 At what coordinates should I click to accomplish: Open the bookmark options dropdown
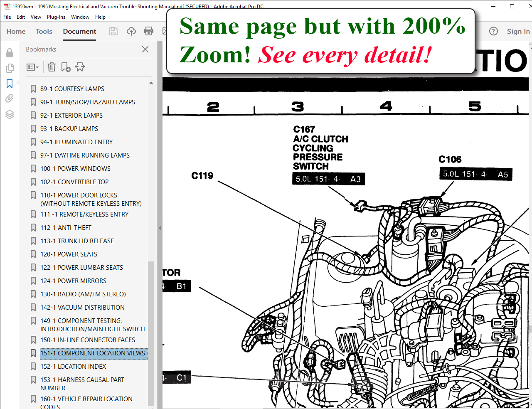tap(32, 67)
